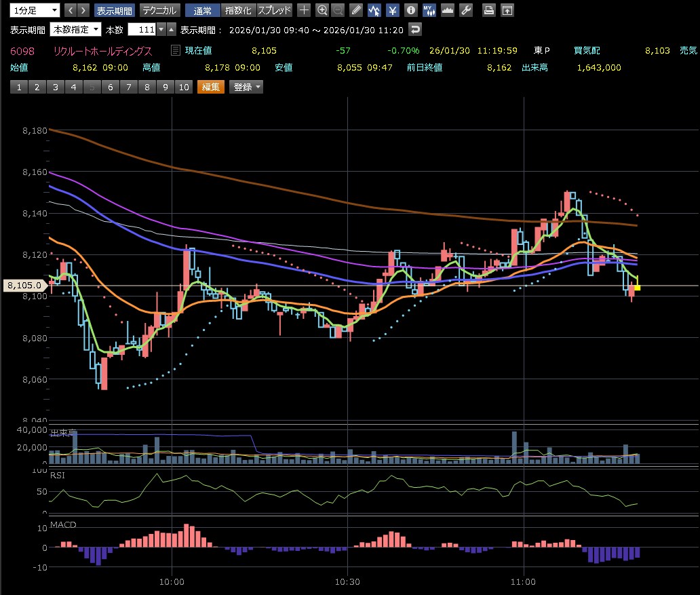Click the crosshair cursor icon
Image resolution: width=700 pixels, height=595 pixels.
click(x=305, y=10)
